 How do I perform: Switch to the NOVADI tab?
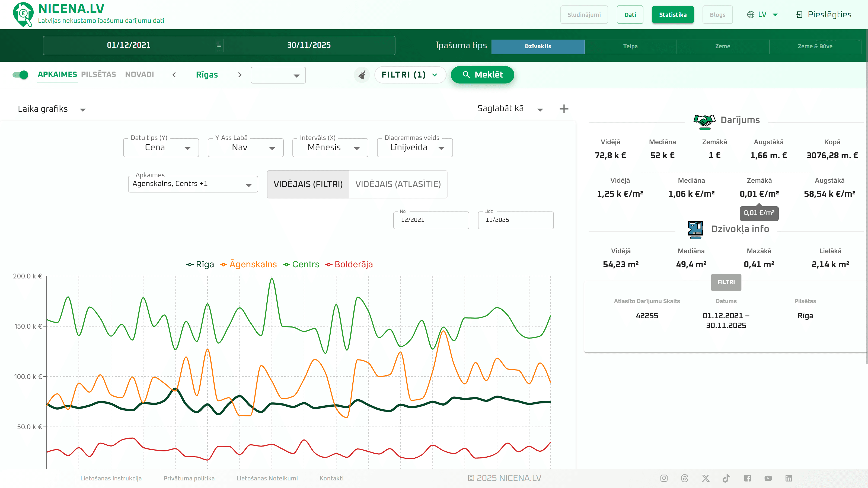[x=139, y=75]
